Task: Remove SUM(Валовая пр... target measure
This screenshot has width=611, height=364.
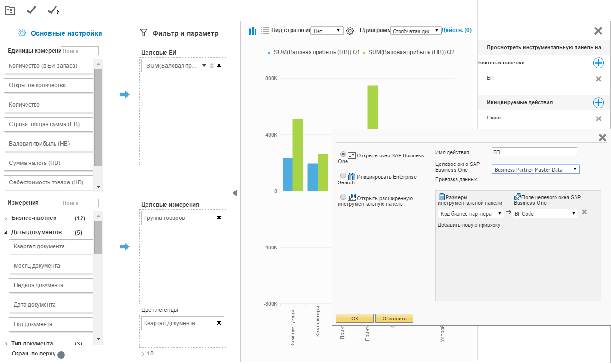Action: click(219, 65)
